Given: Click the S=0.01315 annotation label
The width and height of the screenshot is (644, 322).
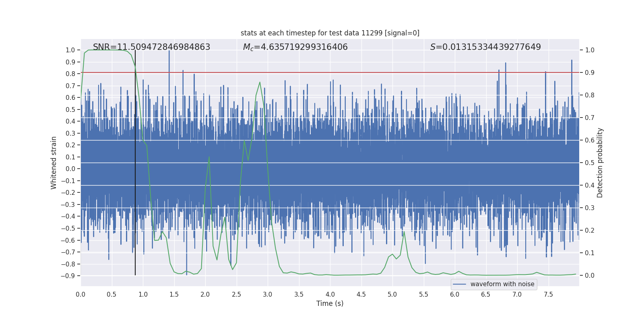Looking at the screenshot, I should pos(485,47).
